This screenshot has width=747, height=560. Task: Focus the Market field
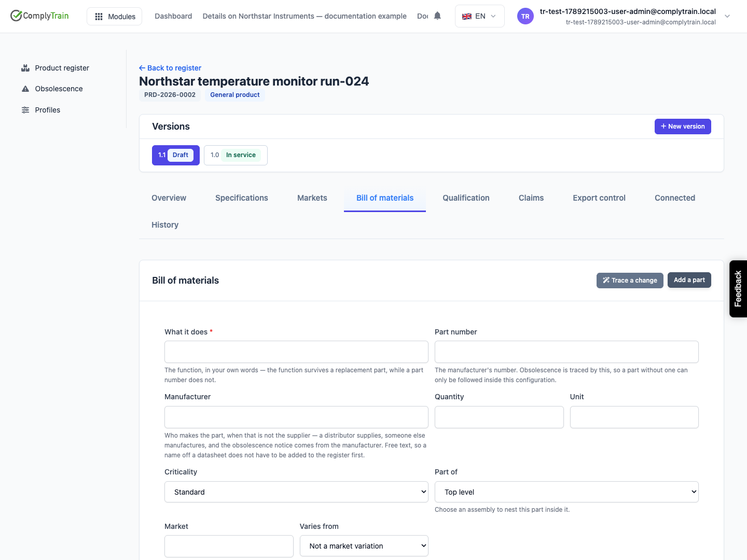click(229, 547)
